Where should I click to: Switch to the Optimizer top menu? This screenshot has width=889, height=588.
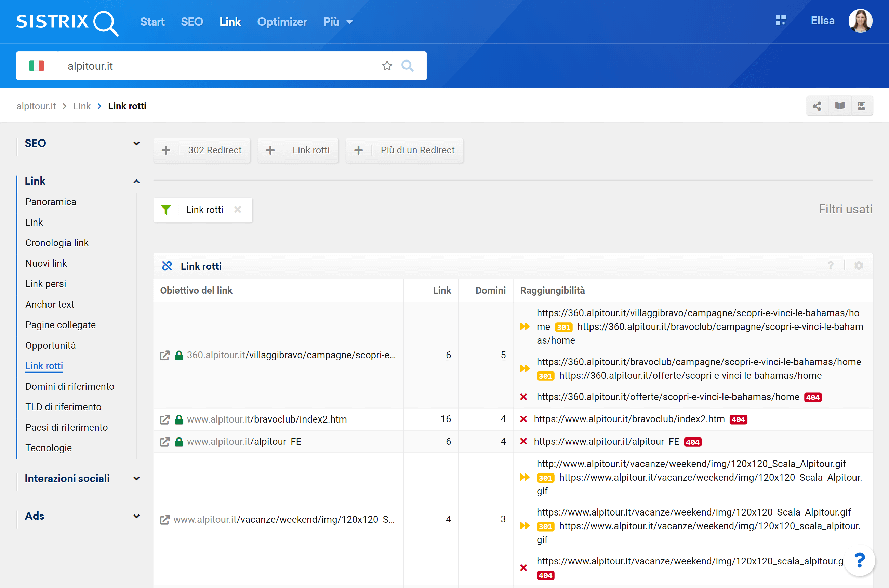pyautogui.click(x=282, y=22)
